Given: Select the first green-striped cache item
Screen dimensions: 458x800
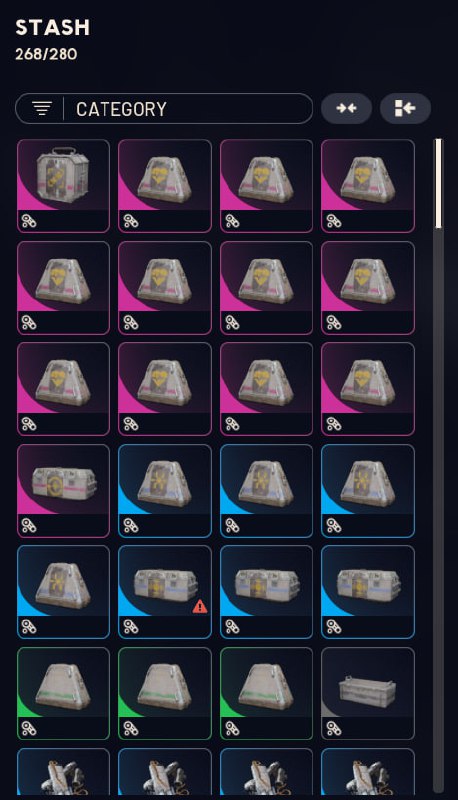Looking at the screenshot, I should [63, 693].
